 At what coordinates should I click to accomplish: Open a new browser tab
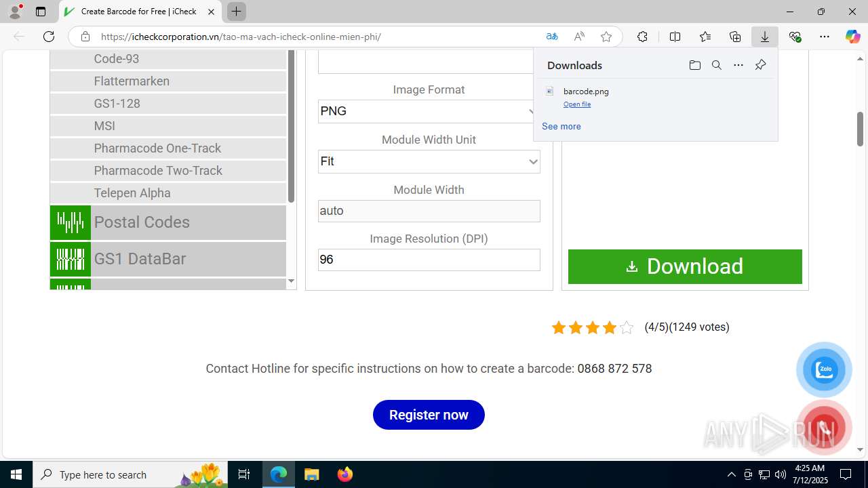[236, 12]
